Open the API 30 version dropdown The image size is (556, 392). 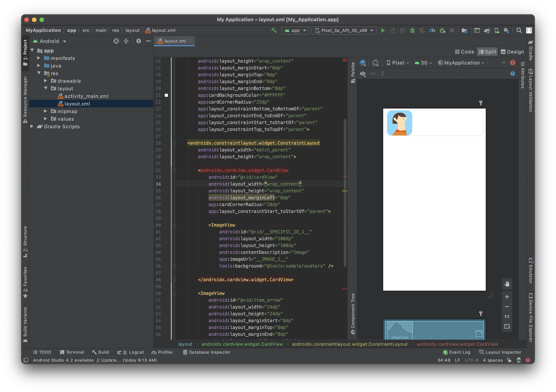tap(423, 63)
